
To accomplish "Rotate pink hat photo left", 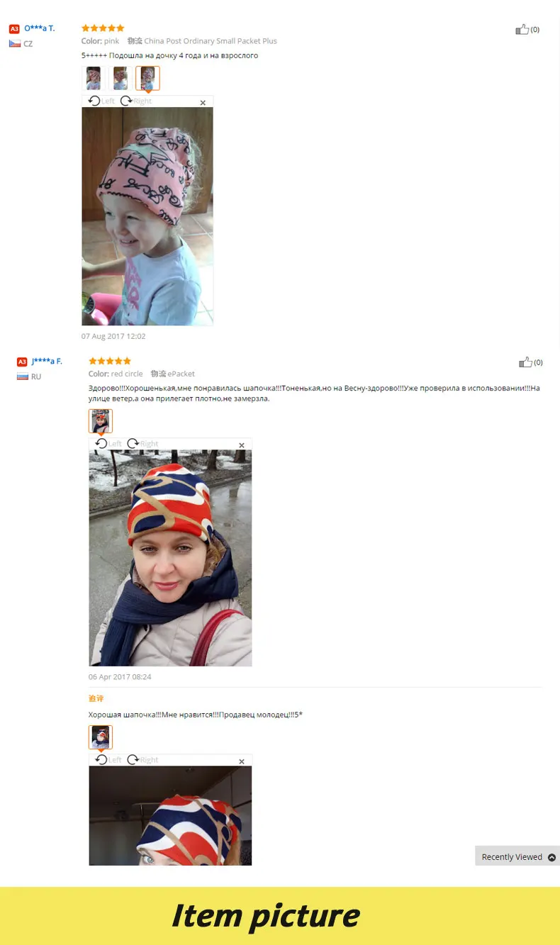I will 101,101.
